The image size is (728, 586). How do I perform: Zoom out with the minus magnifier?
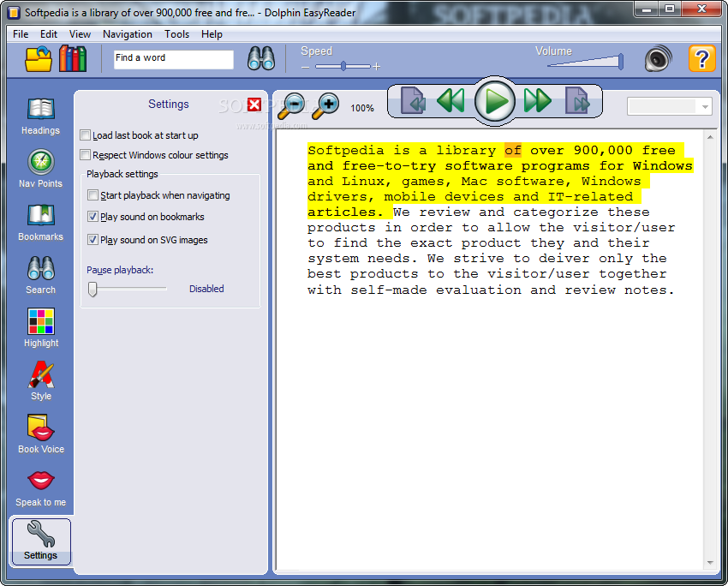coord(291,107)
